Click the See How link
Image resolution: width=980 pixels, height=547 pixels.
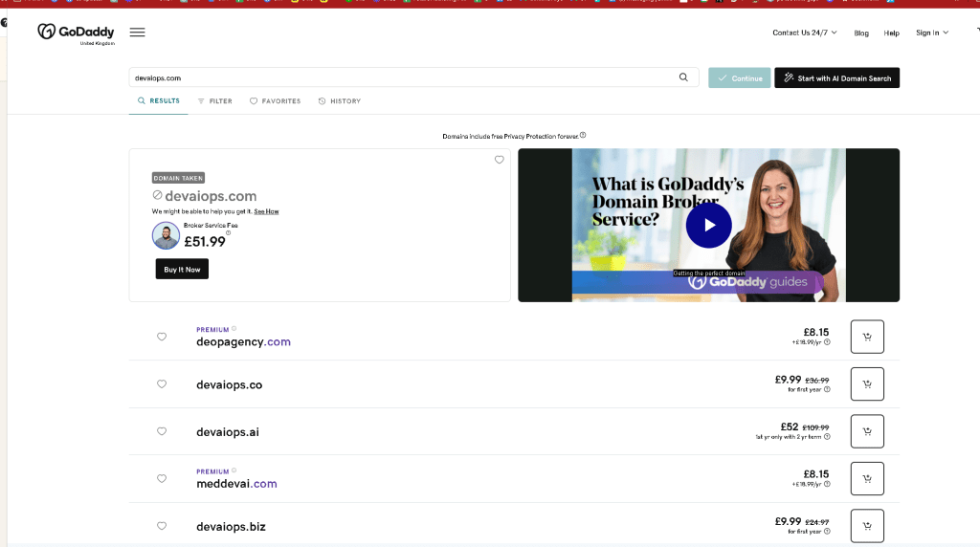266,211
